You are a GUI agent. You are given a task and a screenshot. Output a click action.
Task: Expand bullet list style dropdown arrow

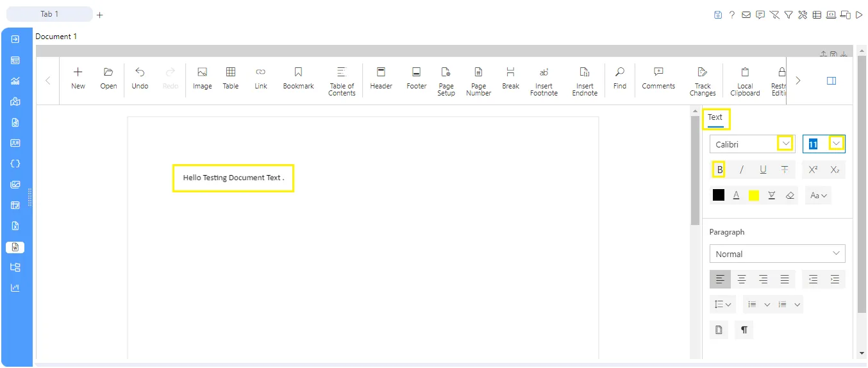pos(767,305)
